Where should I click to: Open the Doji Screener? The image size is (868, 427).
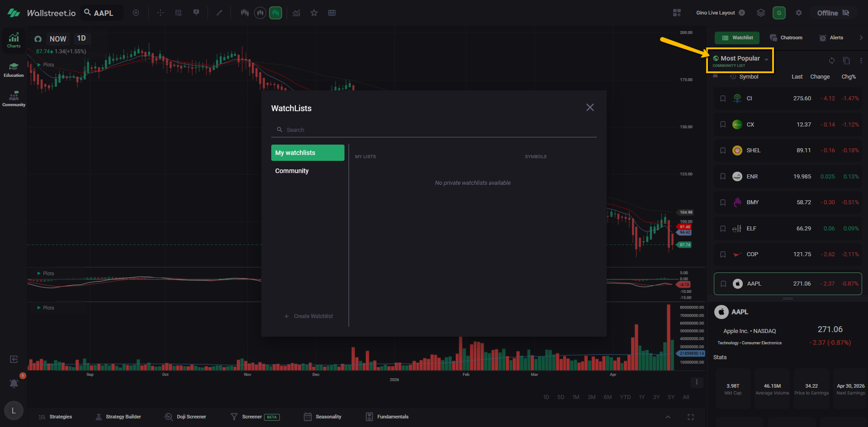click(x=186, y=417)
